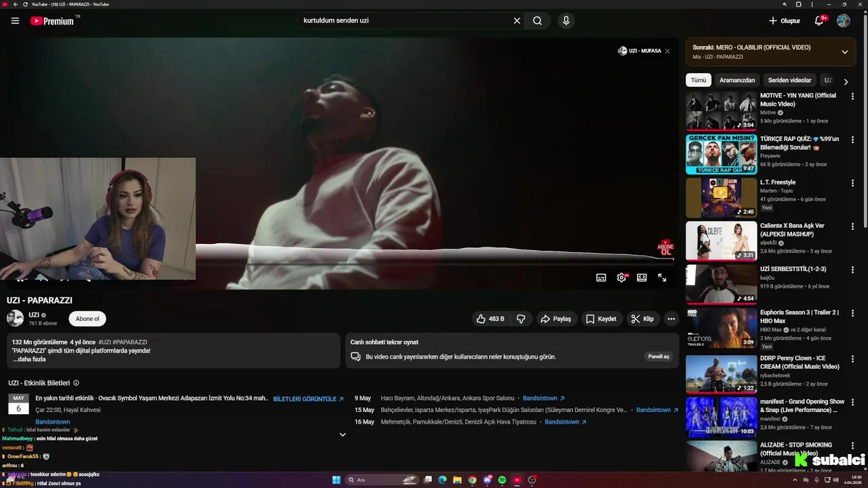This screenshot has height=488, width=868.
Task: Expand the event tickets list chevron
Action: [342, 434]
